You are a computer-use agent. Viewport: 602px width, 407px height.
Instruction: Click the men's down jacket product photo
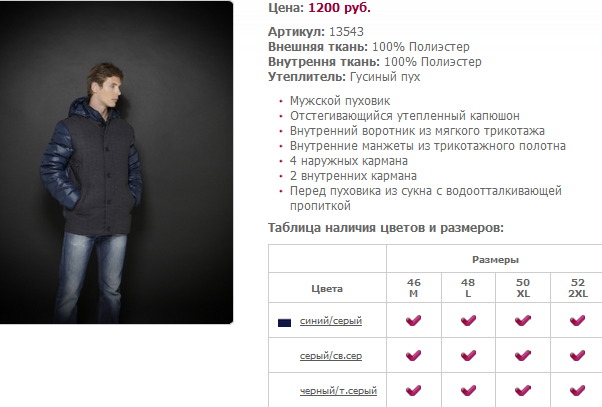pos(116,162)
